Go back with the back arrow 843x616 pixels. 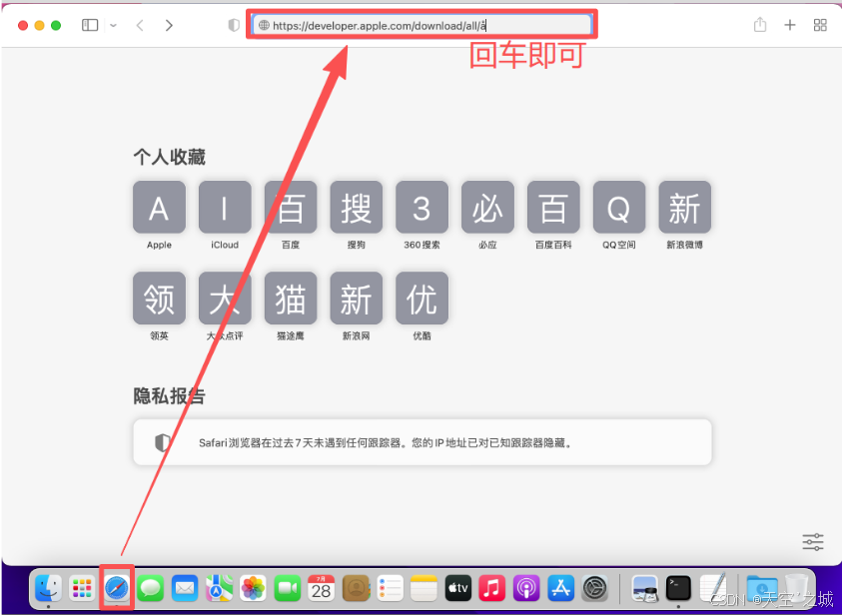tap(140, 25)
